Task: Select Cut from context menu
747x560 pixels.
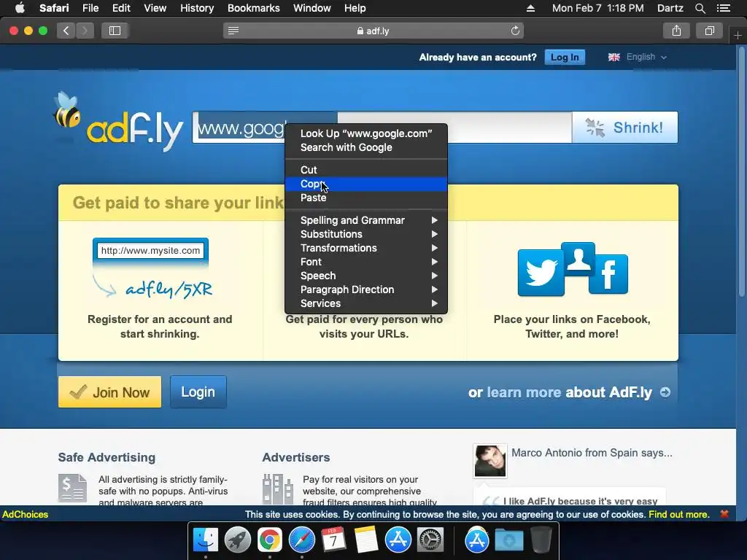Action: pyautogui.click(x=366, y=169)
